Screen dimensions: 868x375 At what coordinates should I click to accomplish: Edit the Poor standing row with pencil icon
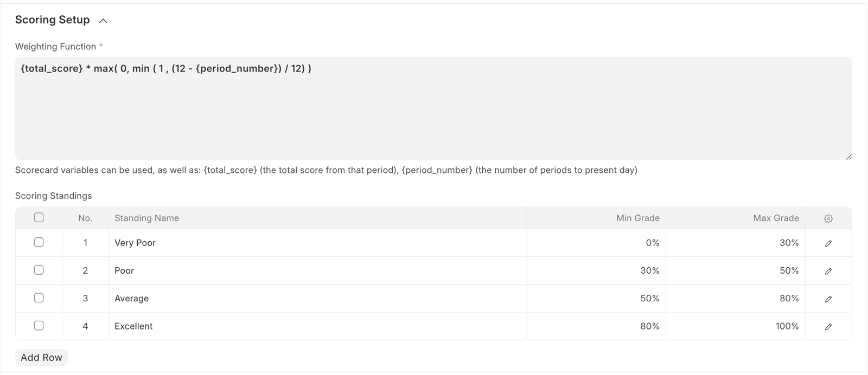[x=828, y=271]
